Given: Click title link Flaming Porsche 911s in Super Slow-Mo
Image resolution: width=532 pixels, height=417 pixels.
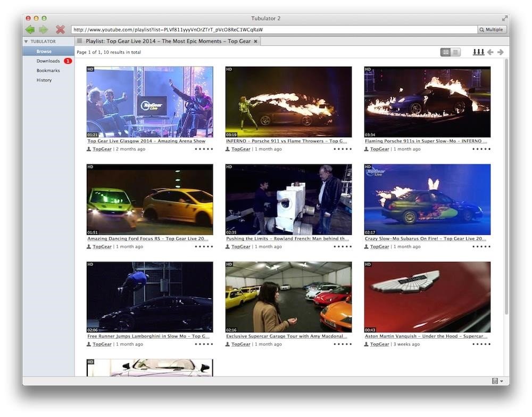Looking at the screenshot, I should [x=426, y=141].
